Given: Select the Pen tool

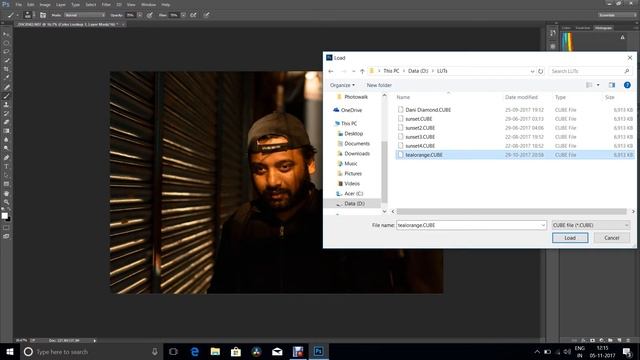Looking at the screenshot, I should pyautogui.click(x=6, y=157).
